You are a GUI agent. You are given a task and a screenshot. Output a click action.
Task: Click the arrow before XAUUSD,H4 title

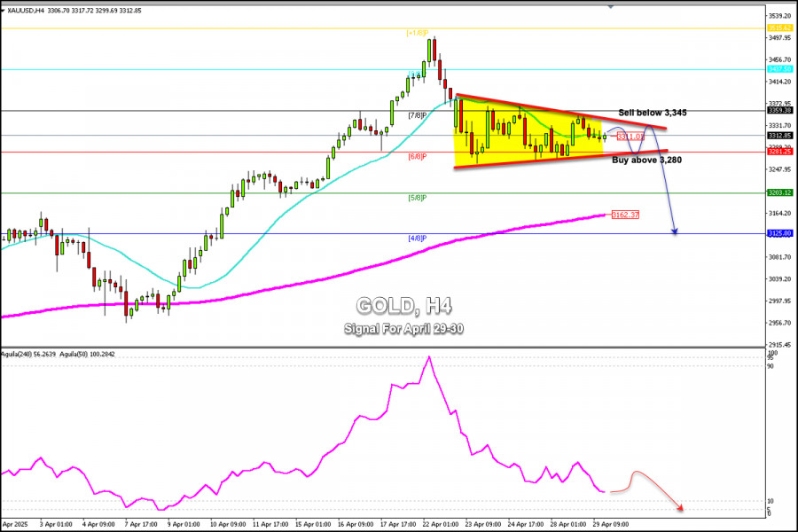[3, 10]
